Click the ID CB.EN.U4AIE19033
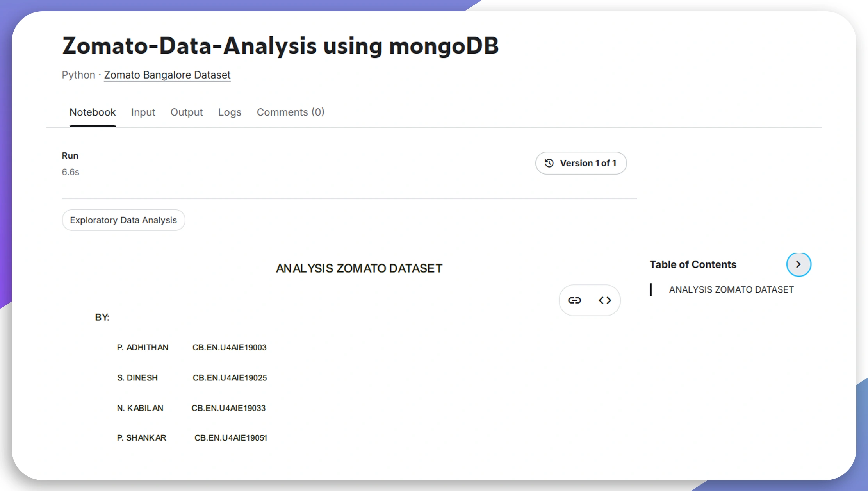 click(228, 408)
